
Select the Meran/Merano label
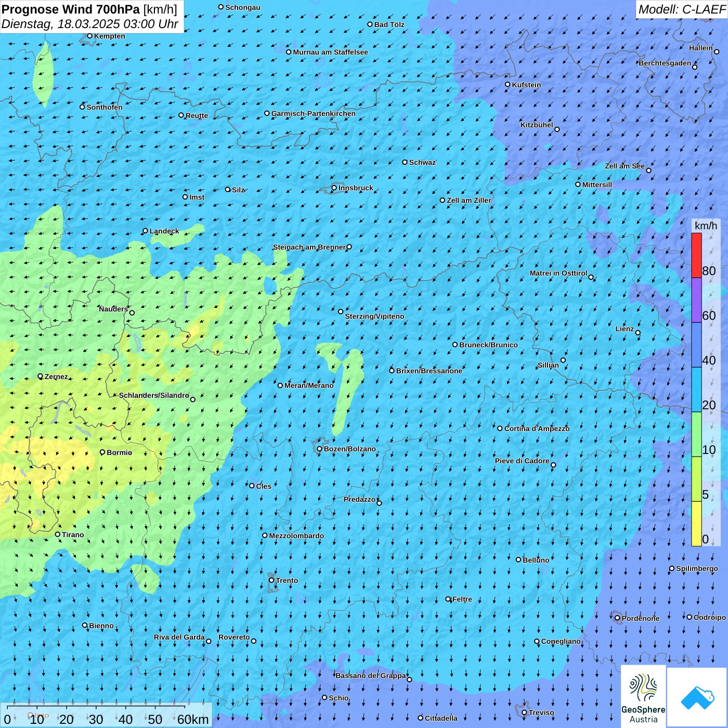click(x=309, y=385)
